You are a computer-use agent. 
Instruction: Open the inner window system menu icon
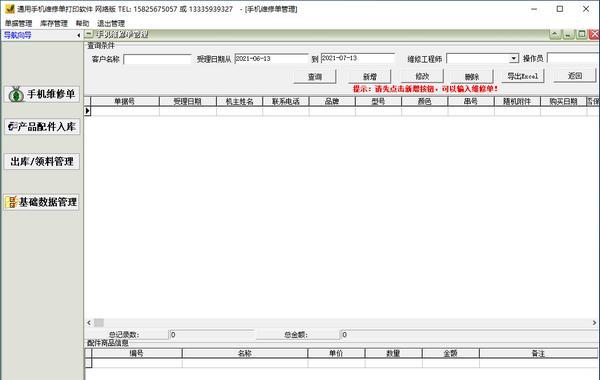tap(89, 34)
